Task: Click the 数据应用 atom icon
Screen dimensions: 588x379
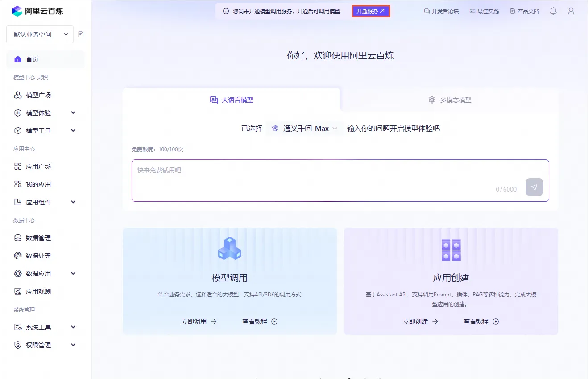Action: pyautogui.click(x=18, y=274)
